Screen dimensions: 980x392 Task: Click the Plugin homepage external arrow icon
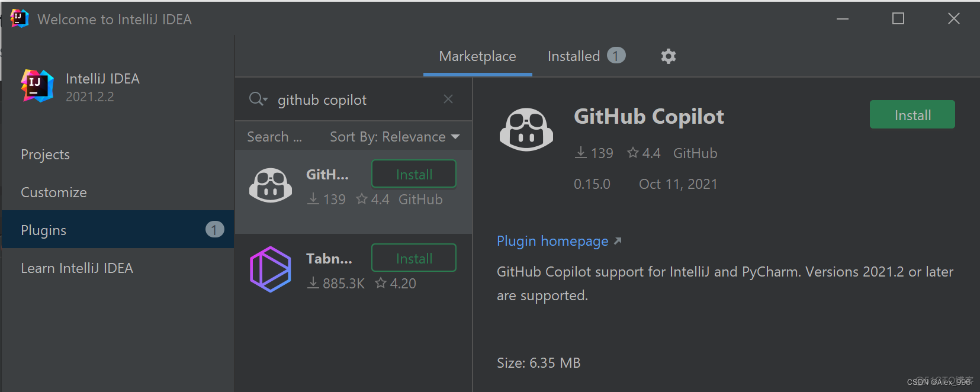click(x=618, y=241)
